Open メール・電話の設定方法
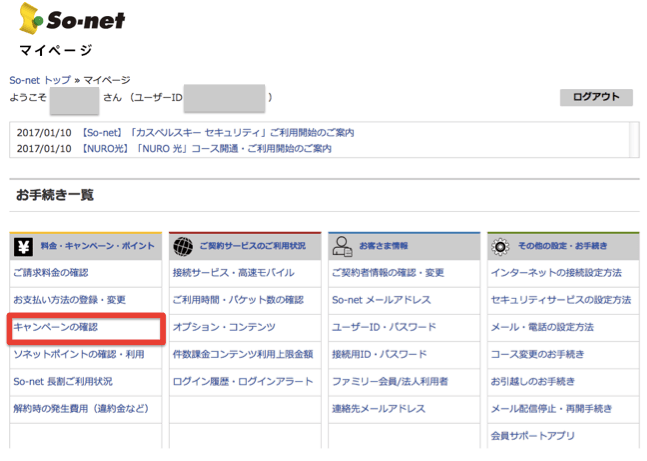Screen dimensions: 647x461 tap(542, 327)
